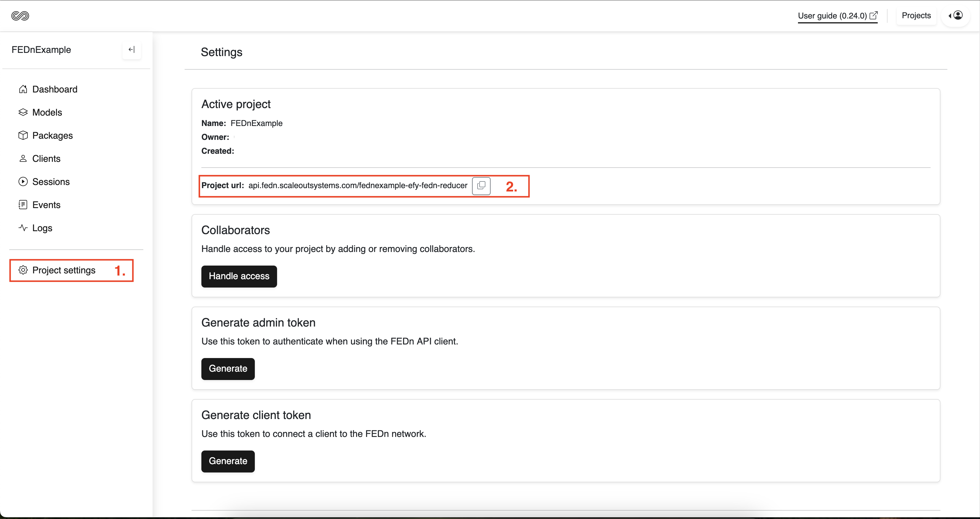This screenshot has width=980, height=519.
Task: Click the Scaleout logo icon
Action: tap(20, 16)
